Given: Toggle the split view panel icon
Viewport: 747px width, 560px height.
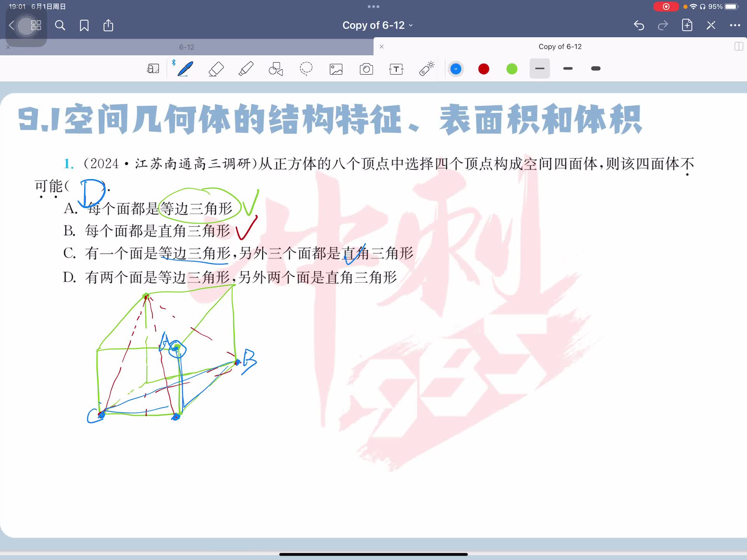Looking at the screenshot, I should pyautogui.click(x=738, y=47).
